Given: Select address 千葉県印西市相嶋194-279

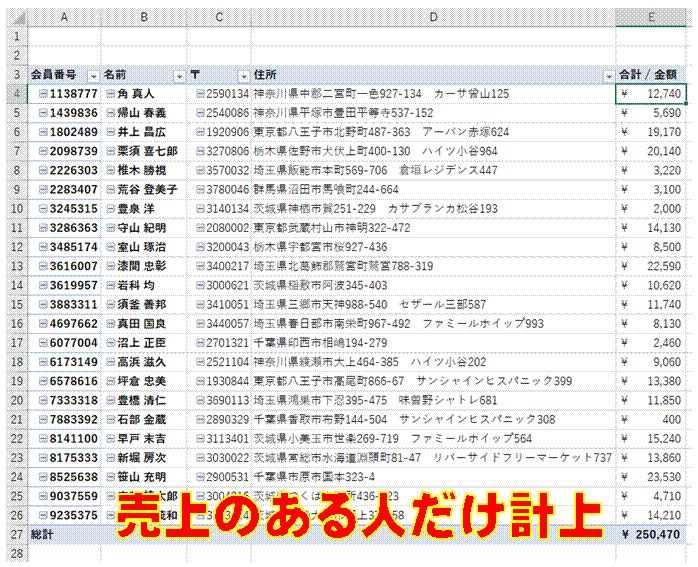Looking at the screenshot, I should [x=433, y=342].
